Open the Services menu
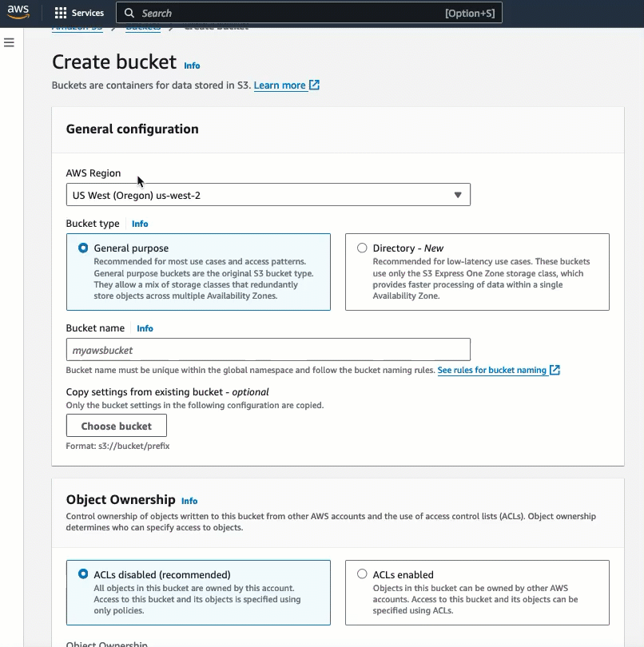Viewport: 644px width, 647px height. (79, 14)
